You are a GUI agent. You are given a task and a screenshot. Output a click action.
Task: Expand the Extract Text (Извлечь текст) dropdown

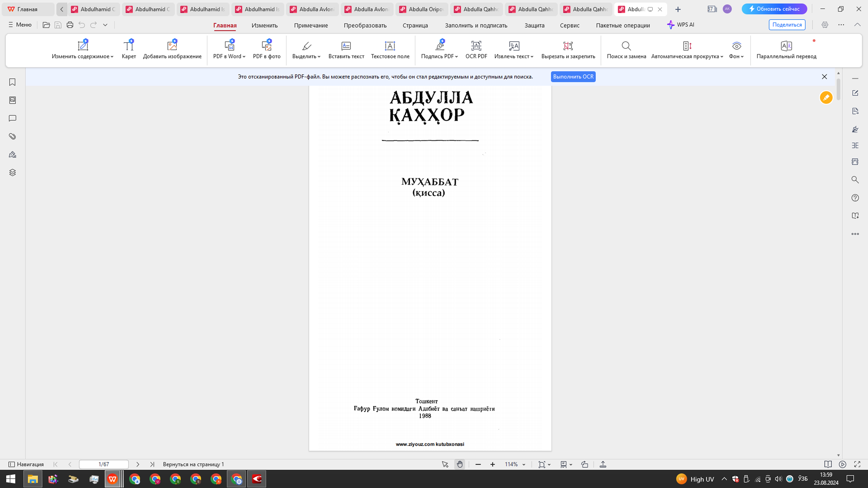[x=532, y=56]
